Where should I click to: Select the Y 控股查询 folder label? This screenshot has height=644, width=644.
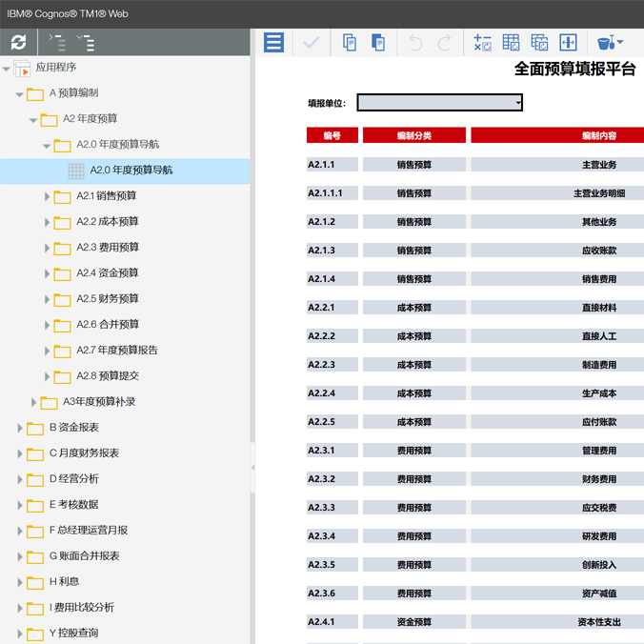click(x=74, y=633)
